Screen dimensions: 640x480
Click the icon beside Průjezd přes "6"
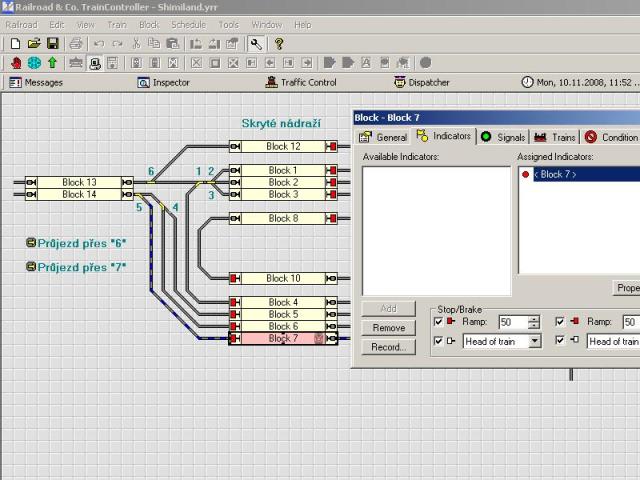pos(31,243)
